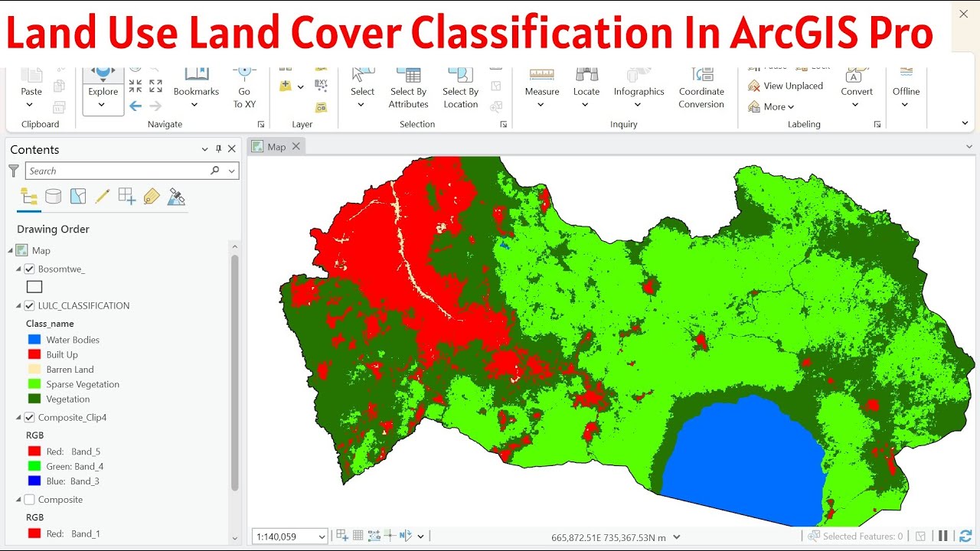Collapse the ribbon using the chevron
The width and height of the screenshot is (980, 551).
pyautogui.click(x=965, y=123)
